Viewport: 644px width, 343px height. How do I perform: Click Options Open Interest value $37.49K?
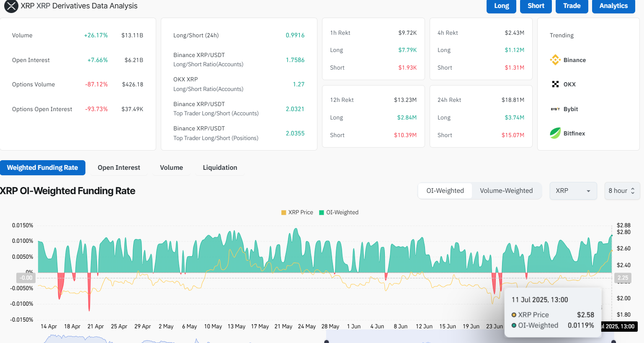132,109
